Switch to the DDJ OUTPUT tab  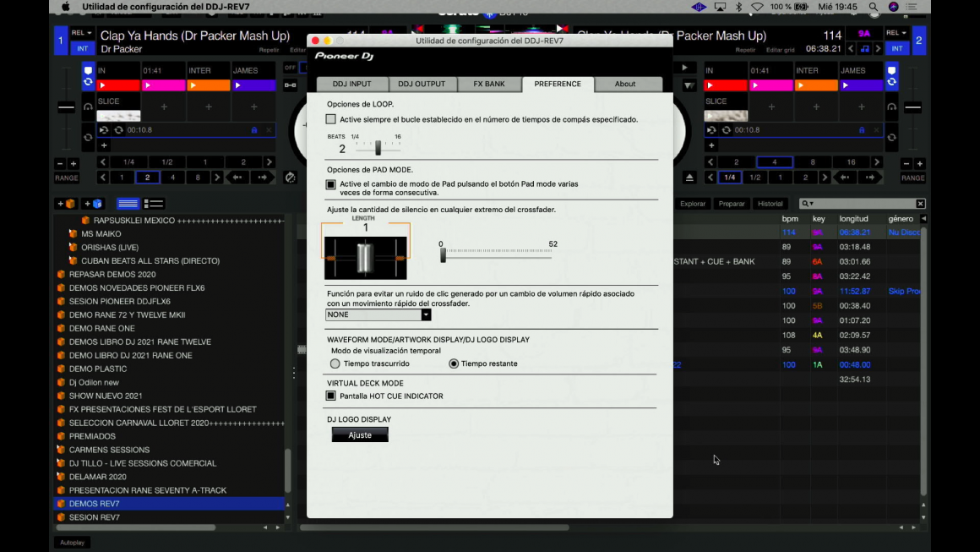422,84
